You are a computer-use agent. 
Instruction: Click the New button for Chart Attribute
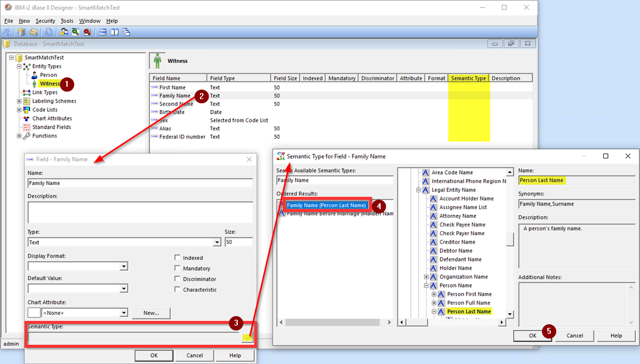(x=150, y=313)
